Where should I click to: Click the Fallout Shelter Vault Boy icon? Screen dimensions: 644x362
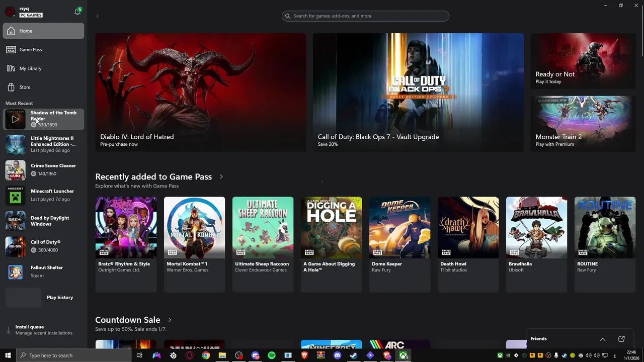click(x=15, y=272)
